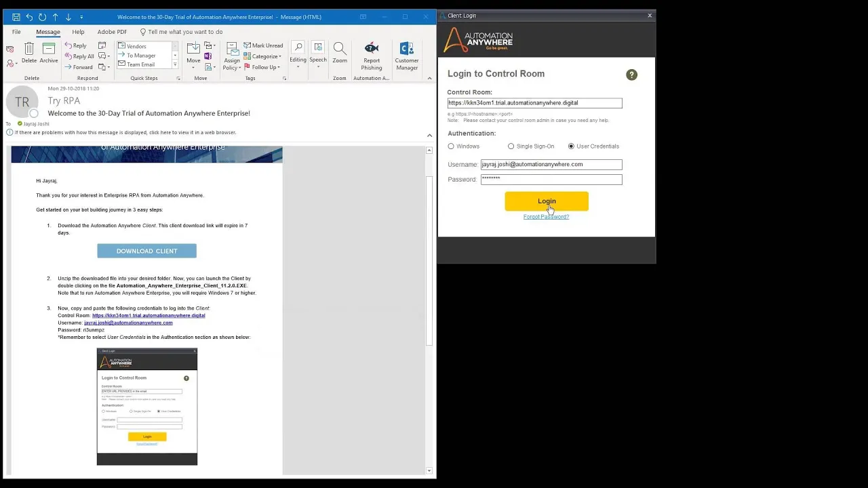Open the Control Room URL link in the email

pyautogui.click(x=149, y=315)
